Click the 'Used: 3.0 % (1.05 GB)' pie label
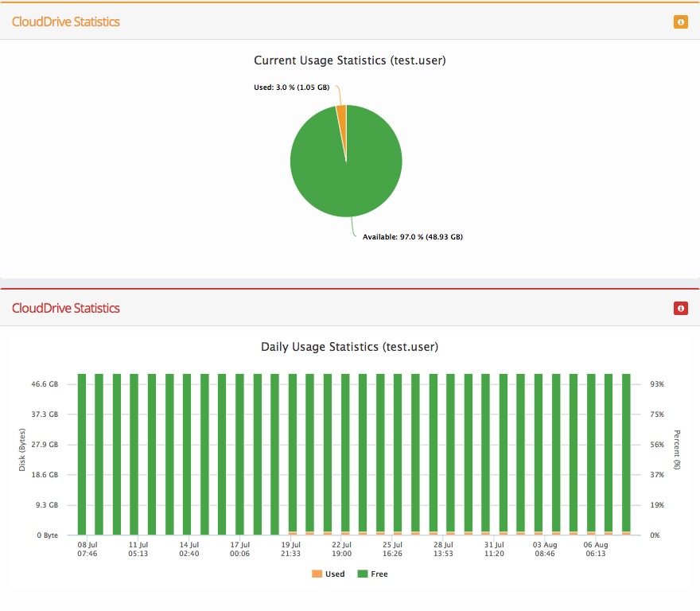This screenshot has height=611, width=700. tap(291, 88)
